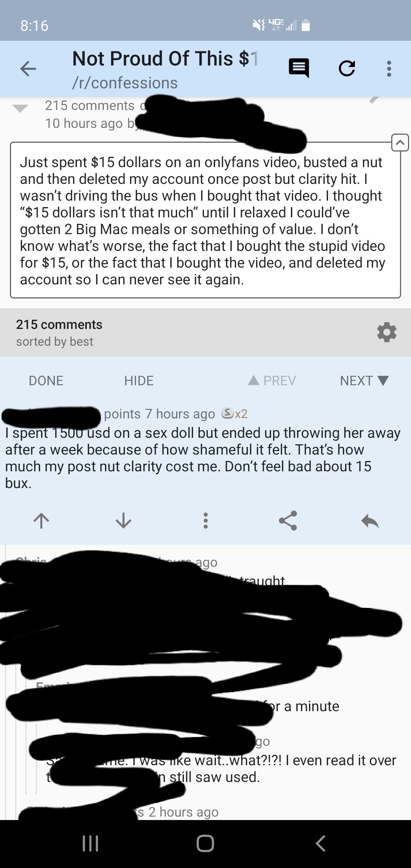Image resolution: width=411 pixels, height=868 pixels.
Task: Share the selected comment
Action: click(x=288, y=520)
